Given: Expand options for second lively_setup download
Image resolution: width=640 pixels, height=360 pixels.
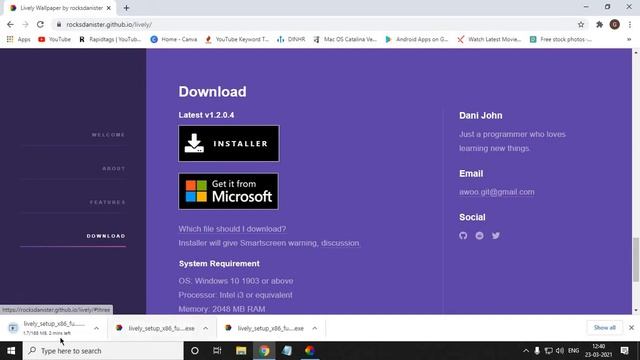Looking at the screenshot, I should pyautogui.click(x=205, y=328).
